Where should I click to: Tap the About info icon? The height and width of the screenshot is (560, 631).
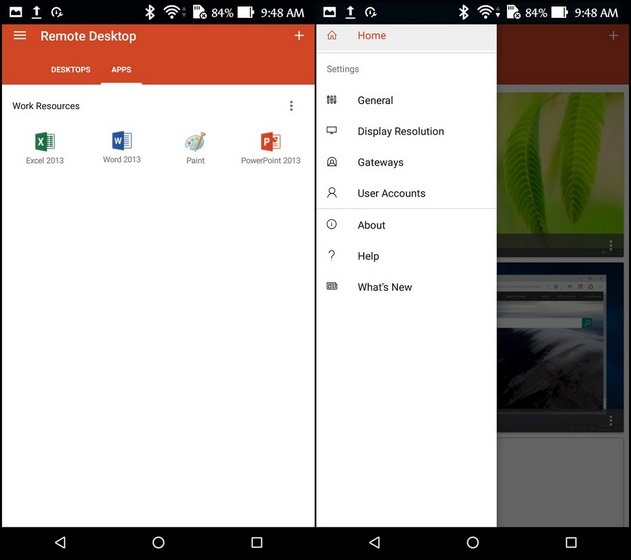pyautogui.click(x=332, y=224)
